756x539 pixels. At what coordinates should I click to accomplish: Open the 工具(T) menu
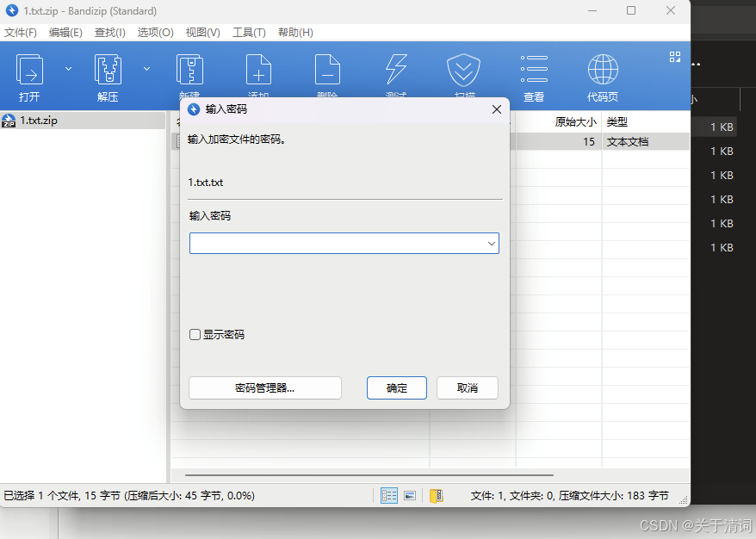[249, 33]
